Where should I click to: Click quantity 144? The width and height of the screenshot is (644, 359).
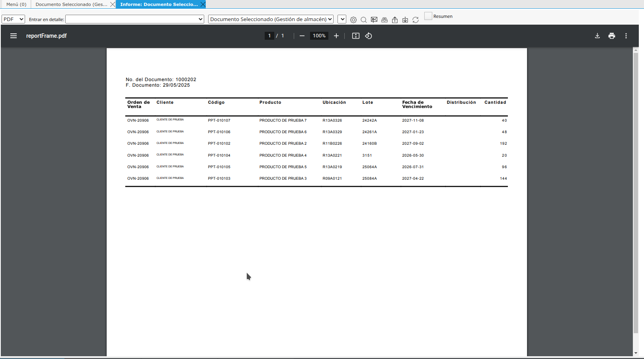click(x=503, y=179)
